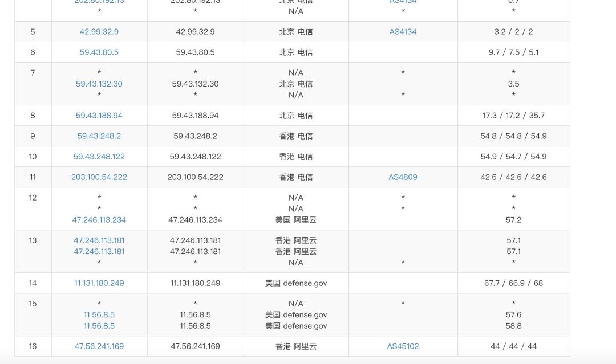
Task: Click the 67.7 / 66.9 / 68 latency cell
Action: click(x=513, y=283)
